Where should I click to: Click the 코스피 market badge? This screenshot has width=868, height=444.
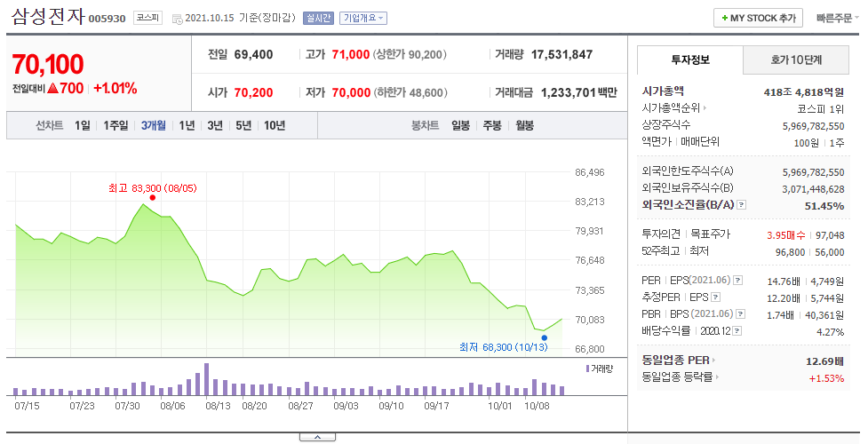(147, 18)
